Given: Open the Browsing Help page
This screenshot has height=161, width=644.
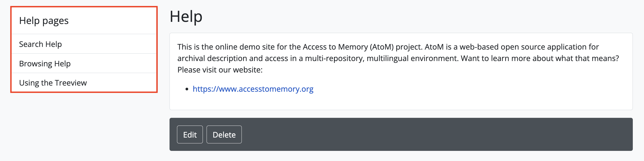Looking at the screenshot, I should 45,64.
